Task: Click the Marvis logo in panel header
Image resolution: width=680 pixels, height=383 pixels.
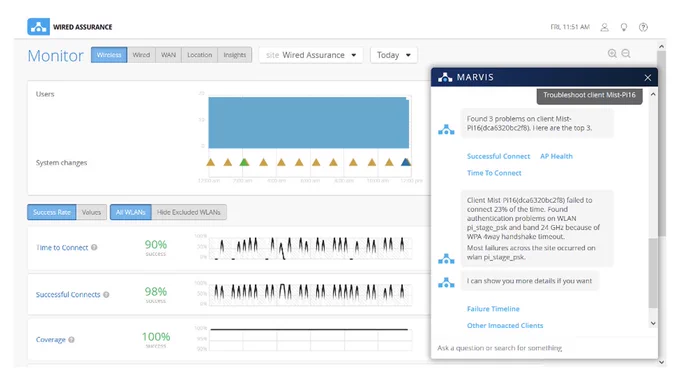Action: [x=445, y=77]
